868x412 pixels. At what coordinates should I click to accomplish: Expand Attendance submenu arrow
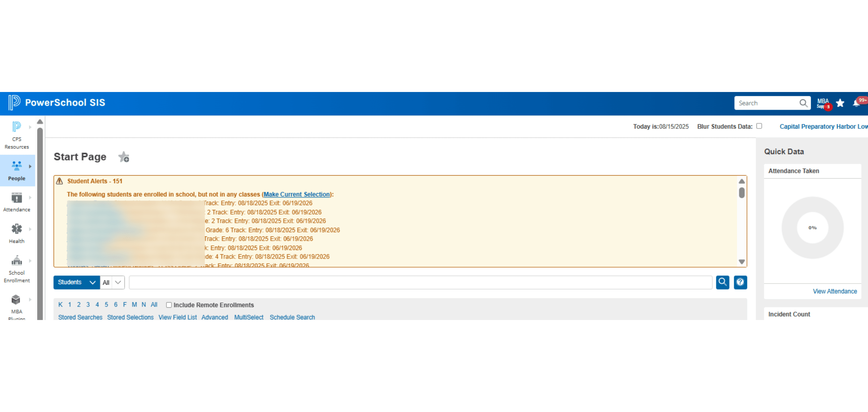coord(30,198)
